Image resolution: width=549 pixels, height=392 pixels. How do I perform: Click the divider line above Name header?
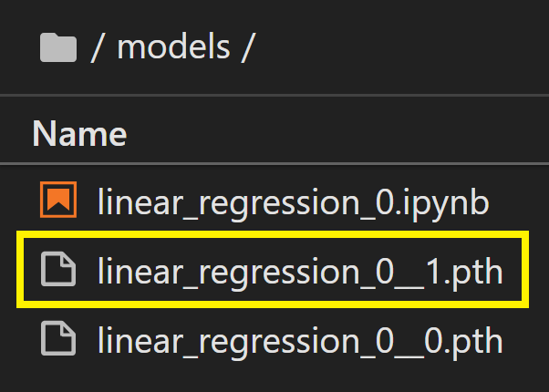click(274, 95)
